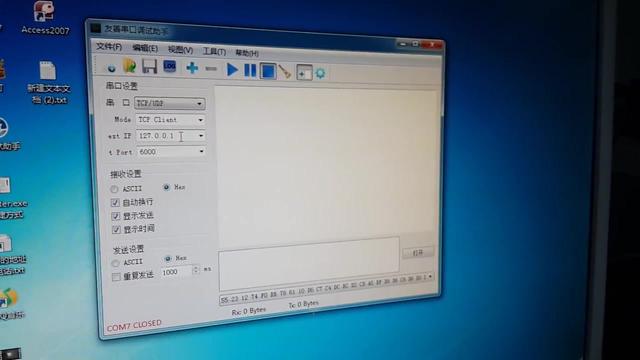Toggle the 显示时间 checkbox
640x360 pixels.
[116, 229]
